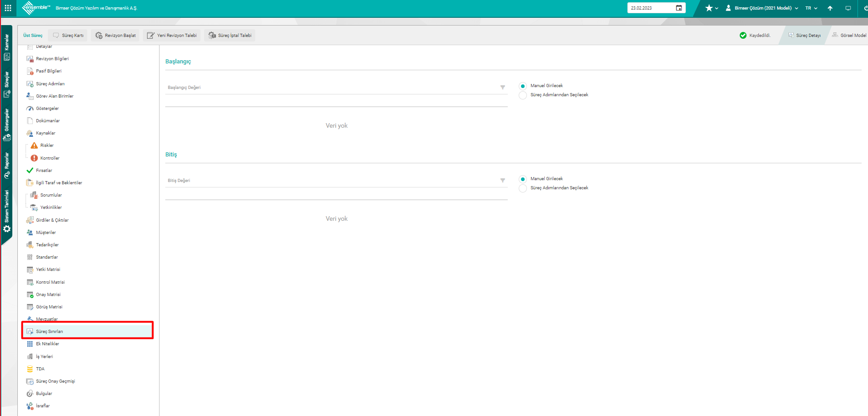
Task: Open the Sistem Tanımları sidebar tab
Action: pos(7,211)
